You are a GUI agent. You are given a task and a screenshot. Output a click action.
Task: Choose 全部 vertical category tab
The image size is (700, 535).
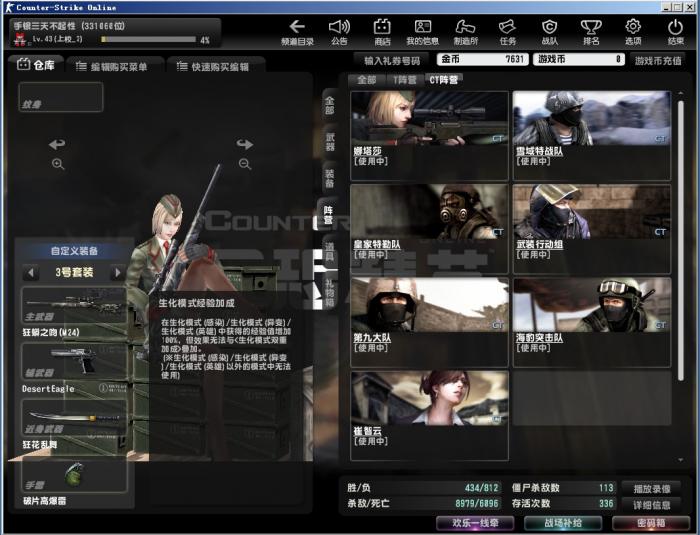pyautogui.click(x=329, y=105)
